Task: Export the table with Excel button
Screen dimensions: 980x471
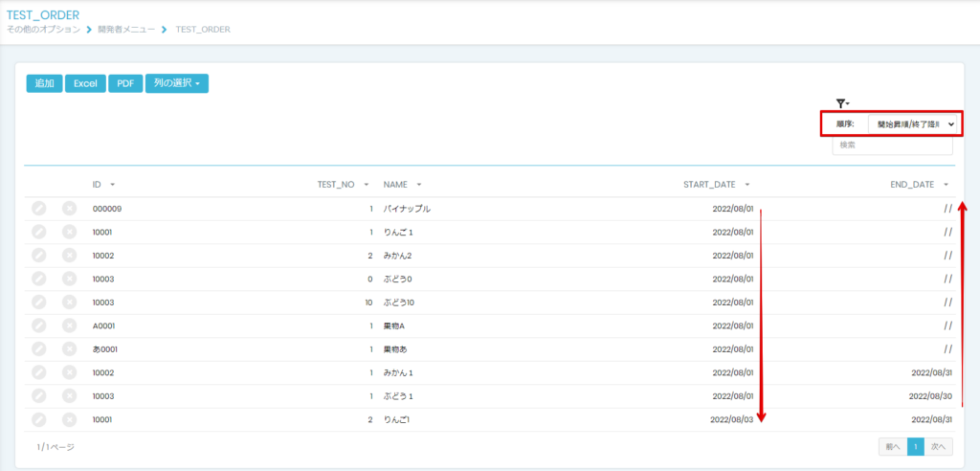Action: 85,83
